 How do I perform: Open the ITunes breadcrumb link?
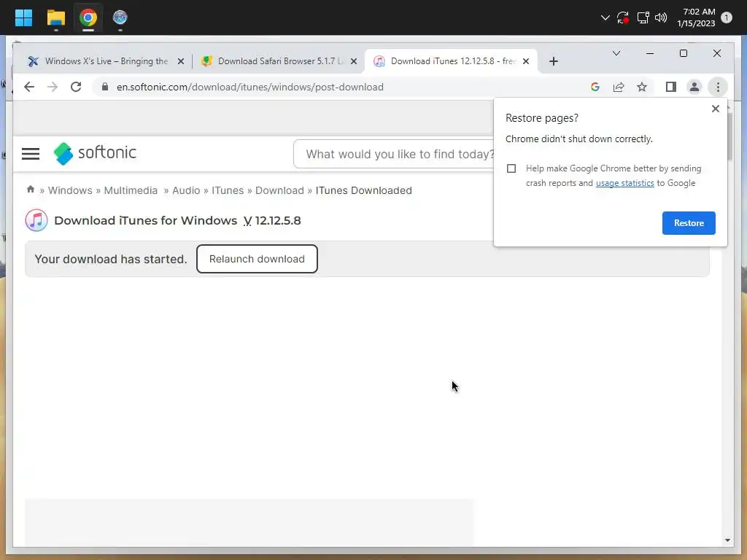(228, 190)
